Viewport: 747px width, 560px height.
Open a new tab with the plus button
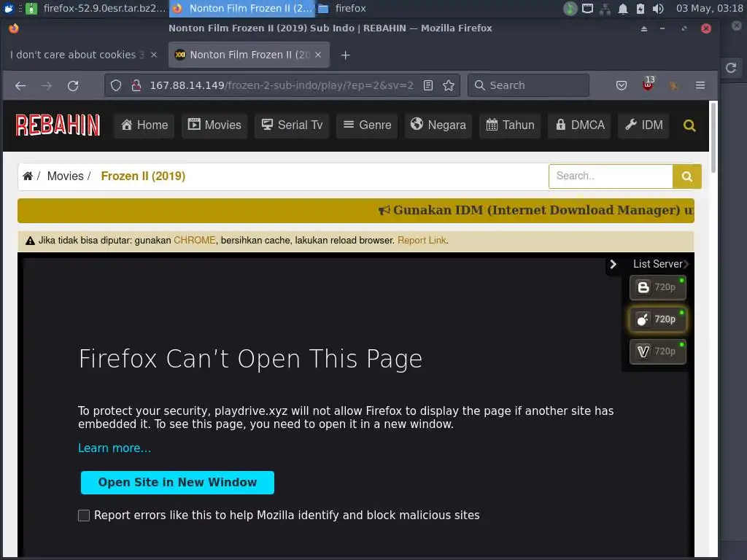[345, 55]
